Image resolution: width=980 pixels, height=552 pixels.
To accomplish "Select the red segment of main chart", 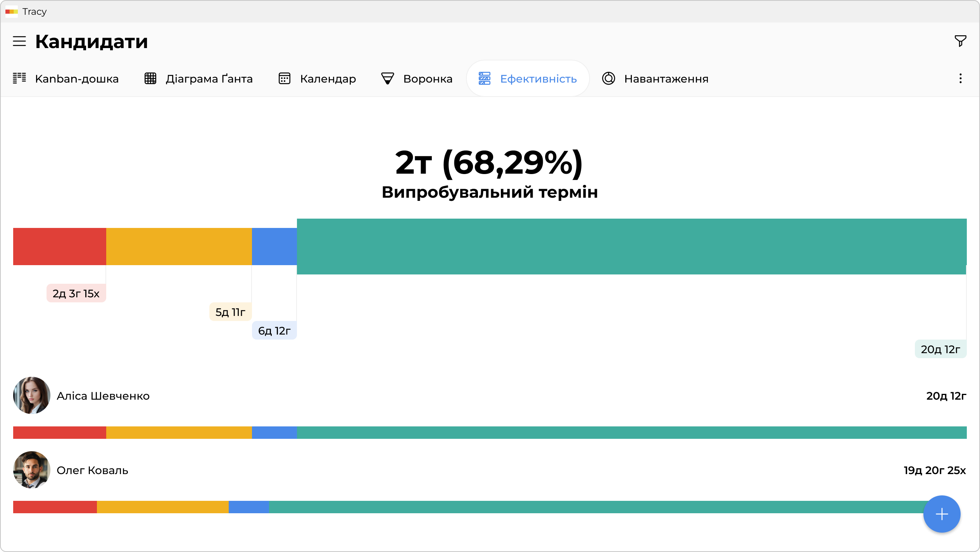I will [x=59, y=247].
